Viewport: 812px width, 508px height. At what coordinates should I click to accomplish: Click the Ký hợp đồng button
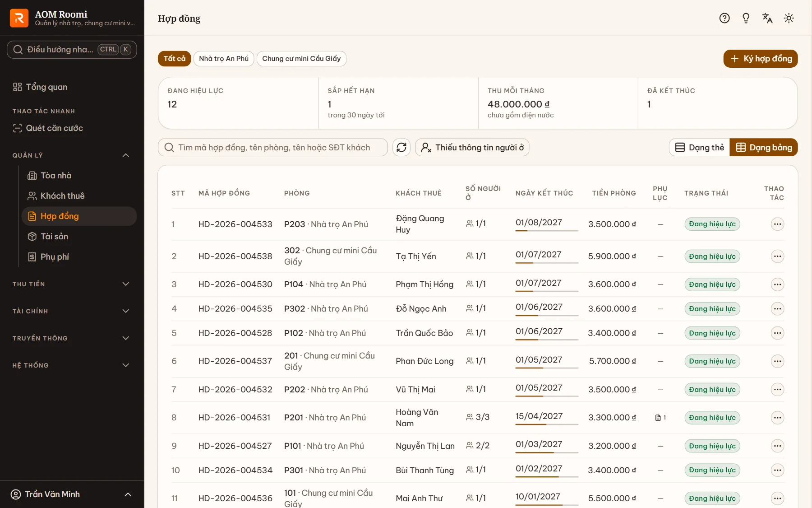761,59
